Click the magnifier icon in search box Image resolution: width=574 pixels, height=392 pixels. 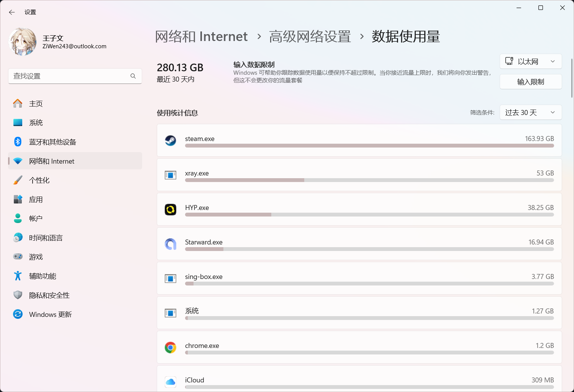tap(133, 76)
